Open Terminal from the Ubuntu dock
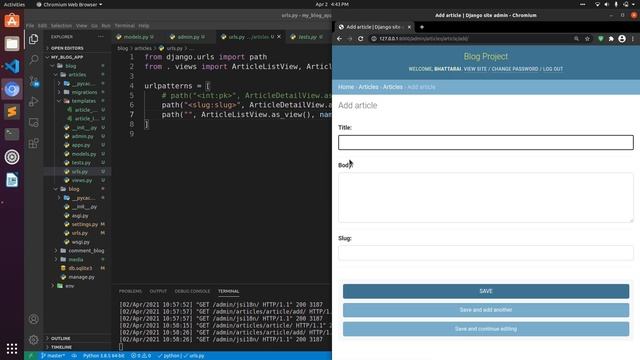640x360 pixels. click(12, 134)
